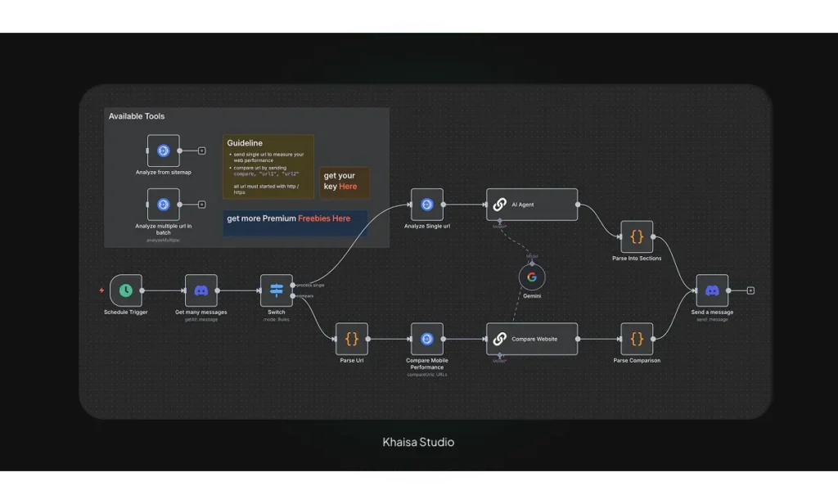Open the Analyze from sitemap tool node
Screen dimensions: 838x504
pos(163,151)
